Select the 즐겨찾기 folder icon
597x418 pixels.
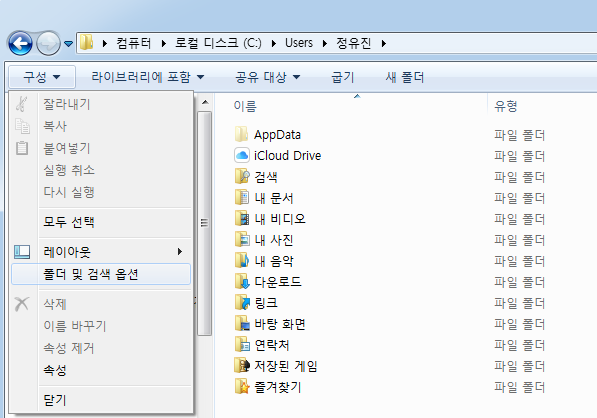tap(242, 387)
